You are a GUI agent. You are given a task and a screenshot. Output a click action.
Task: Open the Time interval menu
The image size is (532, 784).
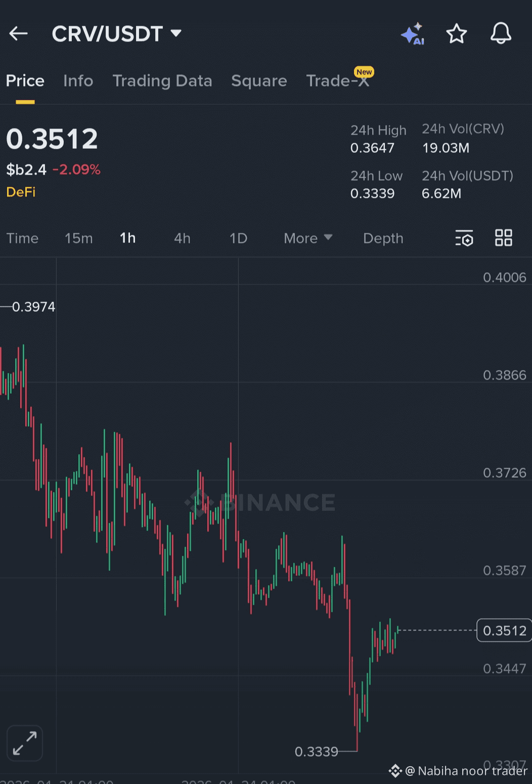[22, 238]
